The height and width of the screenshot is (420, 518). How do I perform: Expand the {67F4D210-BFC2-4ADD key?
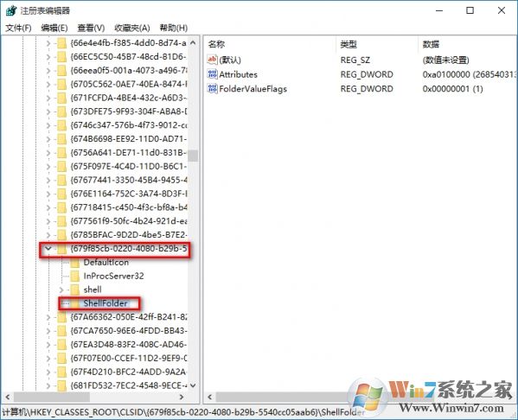click(48, 372)
